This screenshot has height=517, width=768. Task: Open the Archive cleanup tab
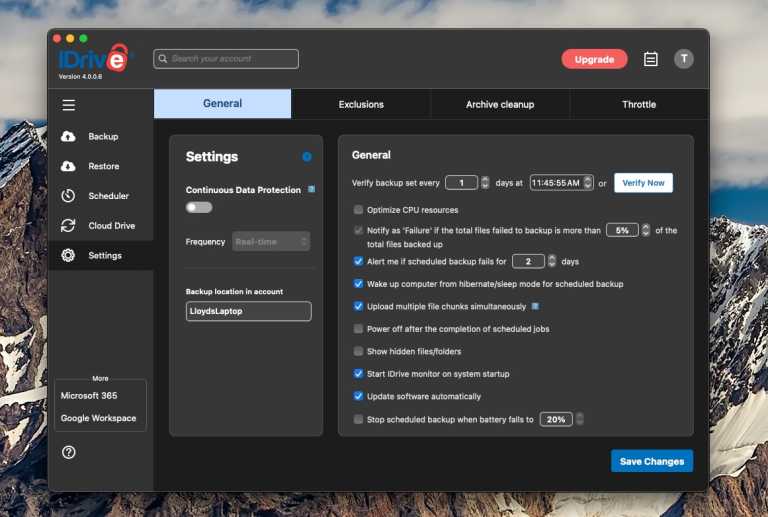(500, 104)
